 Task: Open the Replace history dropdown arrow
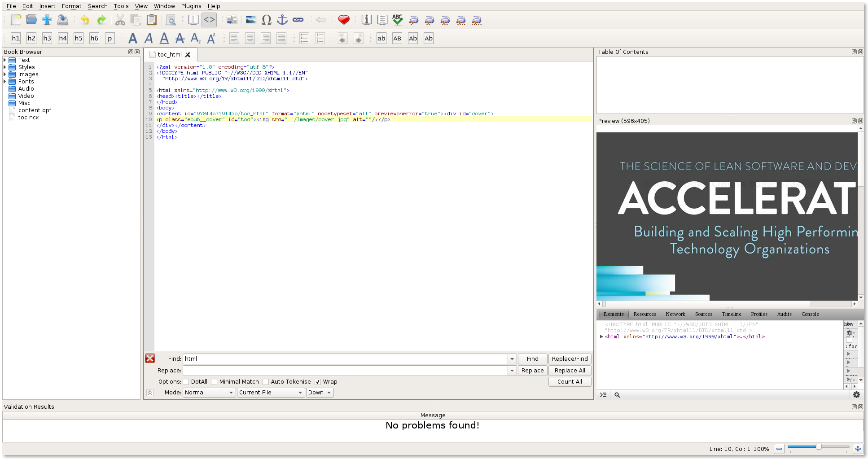pos(512,371)
